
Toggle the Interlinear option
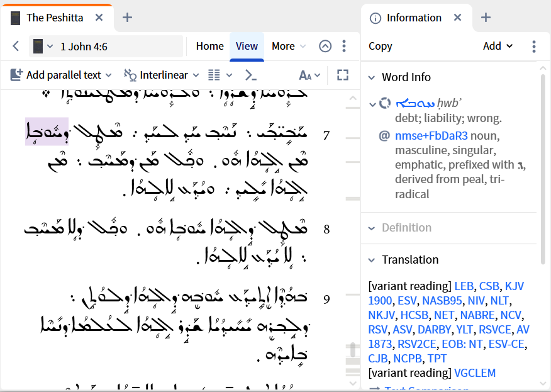click(x=156, y=75)
